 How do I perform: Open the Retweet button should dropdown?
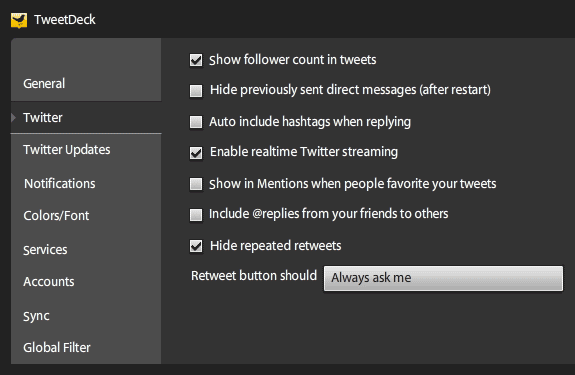tap(443, 278)
